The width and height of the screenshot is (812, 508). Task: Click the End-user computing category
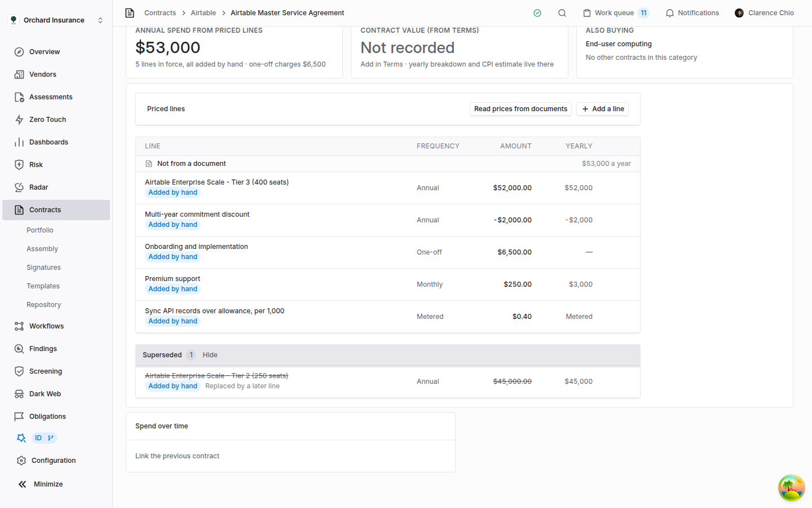coord(619,44)
